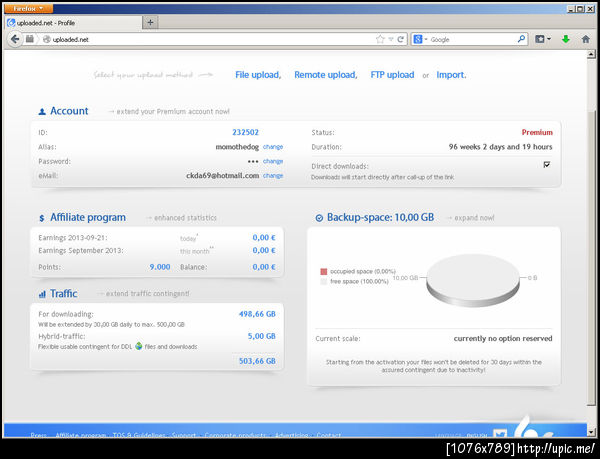This screenshot has height=459, width=600.
Task: Click the 498,66 GB downloading value
Action: 257,314
